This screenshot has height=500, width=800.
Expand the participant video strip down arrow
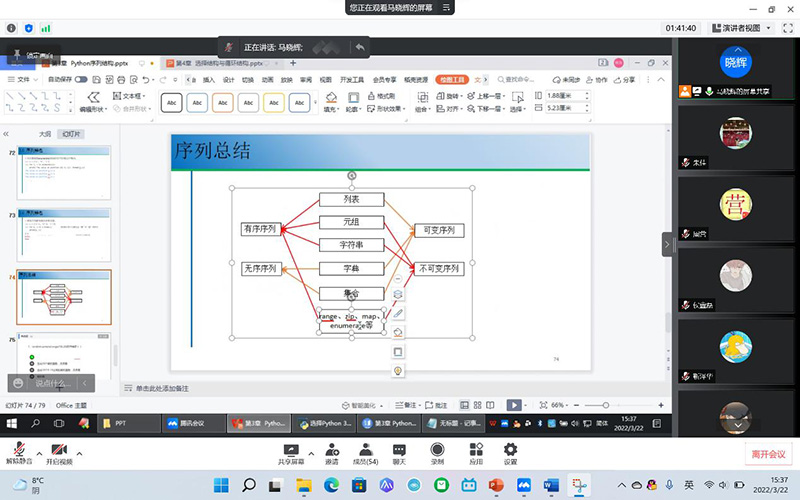[x=738, y=425]
